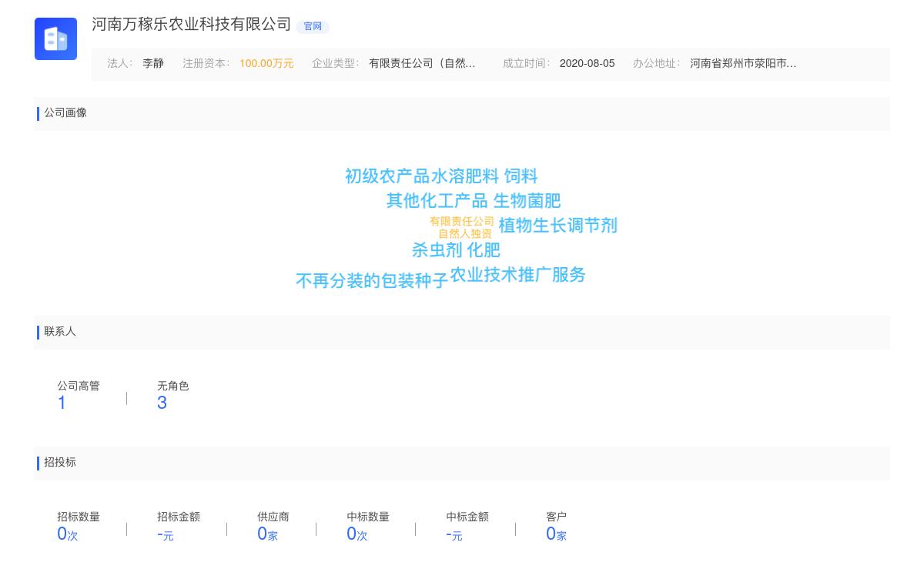924x579 pixels.
Task: Click 招标金额 value -元
Action: tap(166, 534)
